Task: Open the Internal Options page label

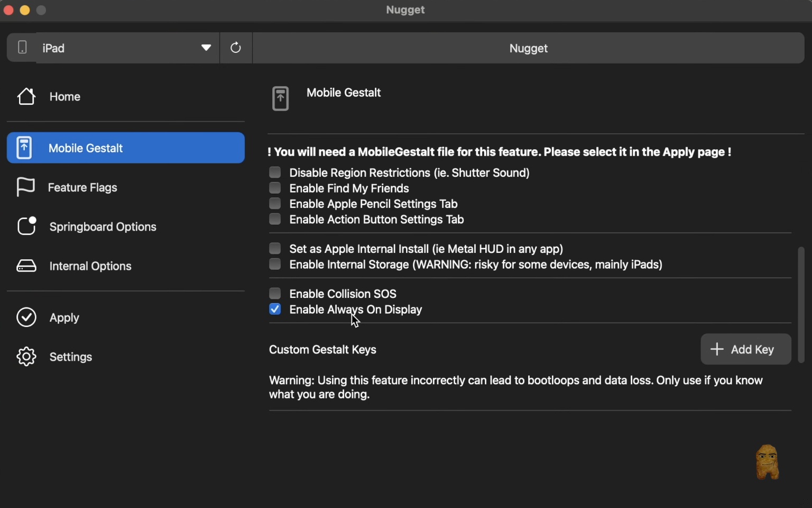Action: point(90,266)
